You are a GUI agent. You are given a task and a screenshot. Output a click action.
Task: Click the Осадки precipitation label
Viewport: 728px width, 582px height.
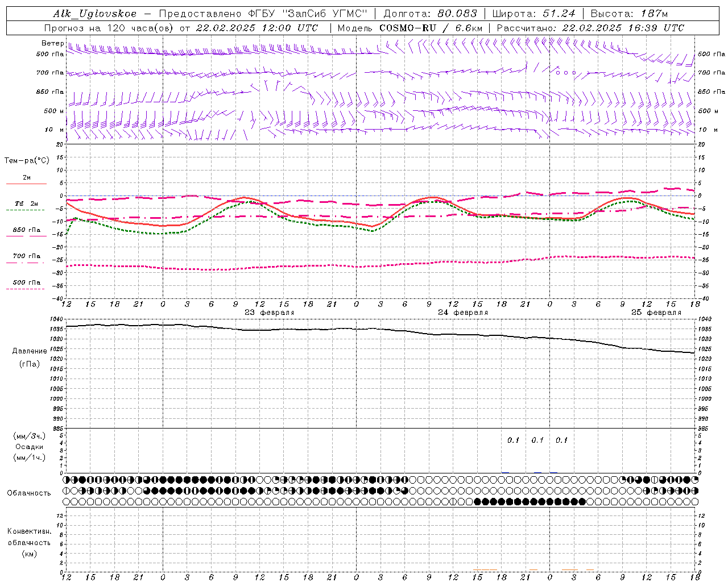coord(30,447)
